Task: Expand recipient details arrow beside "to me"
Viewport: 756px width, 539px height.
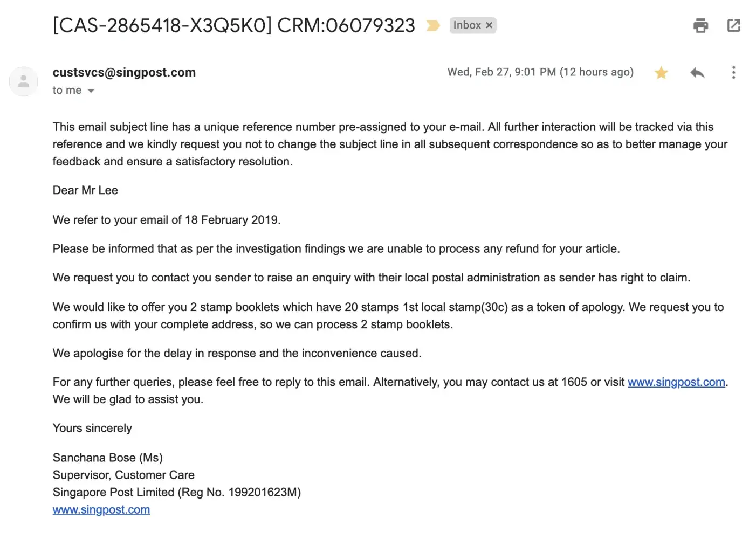Action: click(91, 91)
